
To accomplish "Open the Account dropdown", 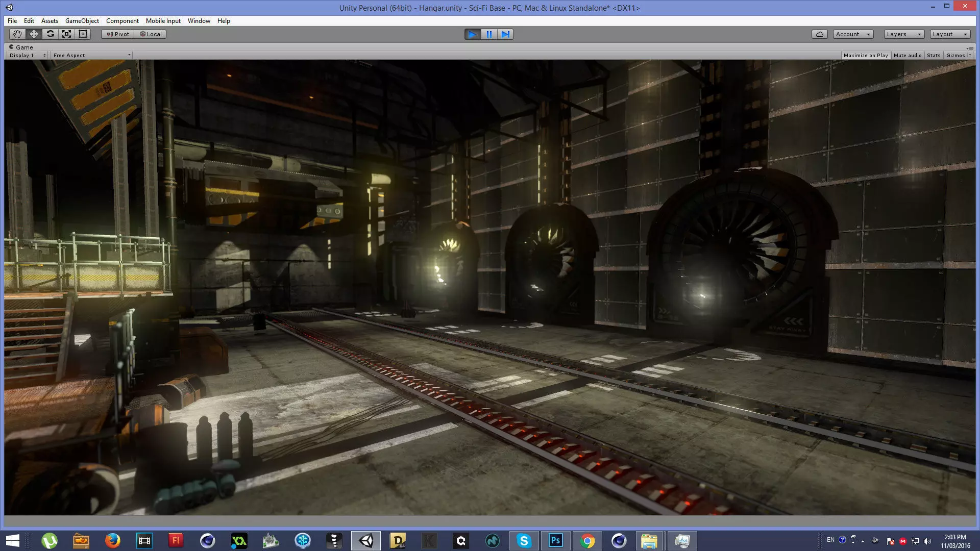I will point(853,34).
